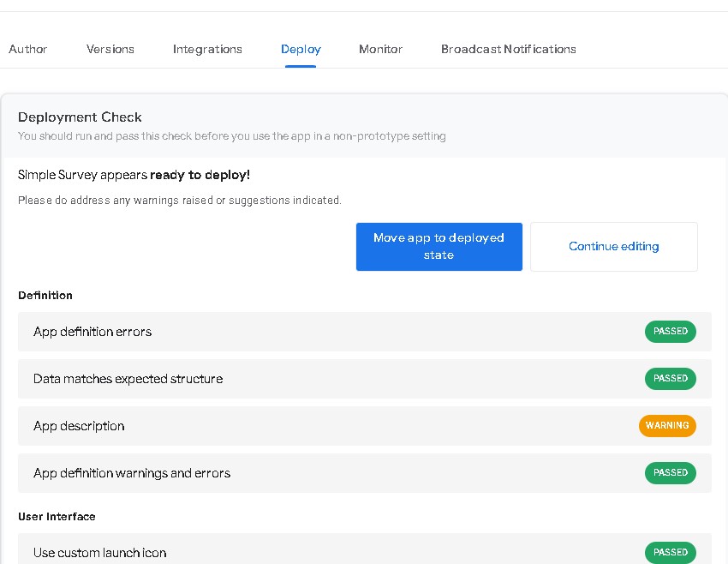
Task: Click Move app to deployed state
Action: click(x=439, y=246)
